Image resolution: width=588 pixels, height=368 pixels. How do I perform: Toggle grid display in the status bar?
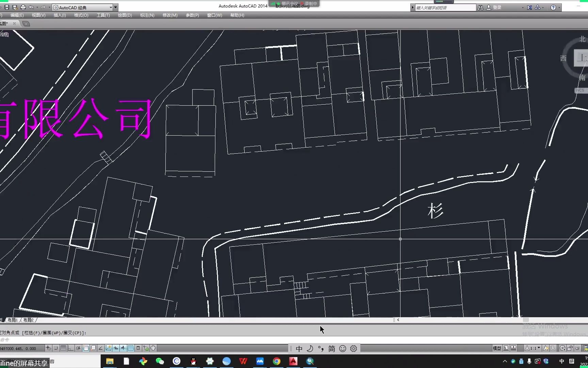[63, 348]
